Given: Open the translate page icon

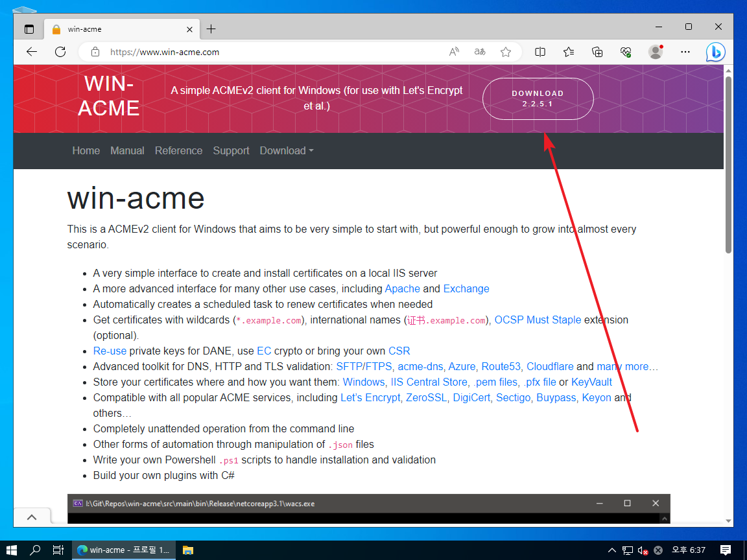Looking at the screenshot, I should tap(480, 52).
